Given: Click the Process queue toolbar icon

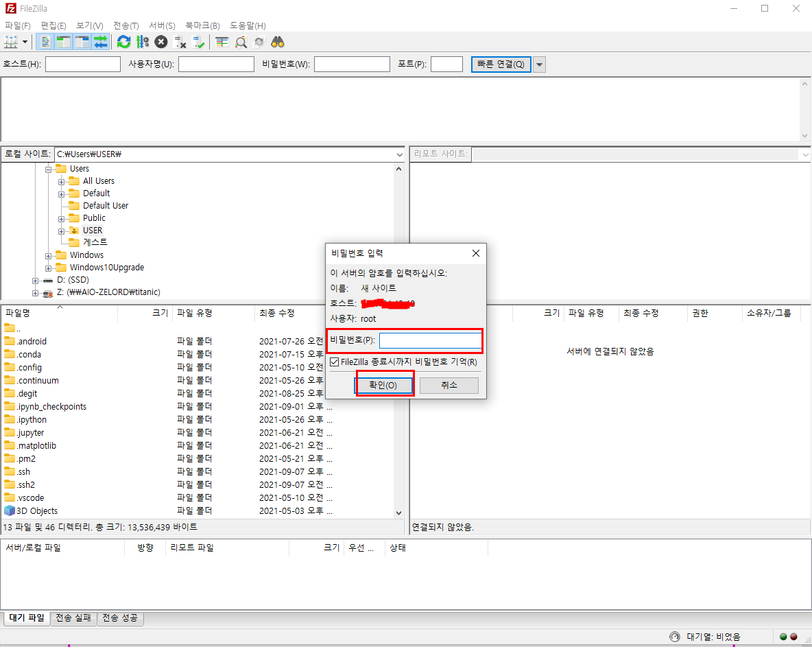Looking at the screenshot, I should [143, 42].
